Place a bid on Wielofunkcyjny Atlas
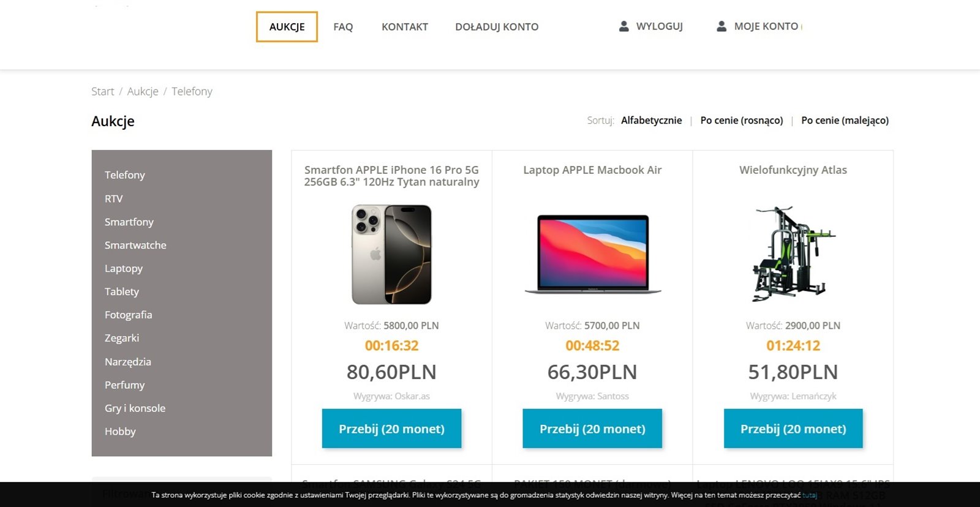This screenshot has width=980, height=507. point(793,429)
